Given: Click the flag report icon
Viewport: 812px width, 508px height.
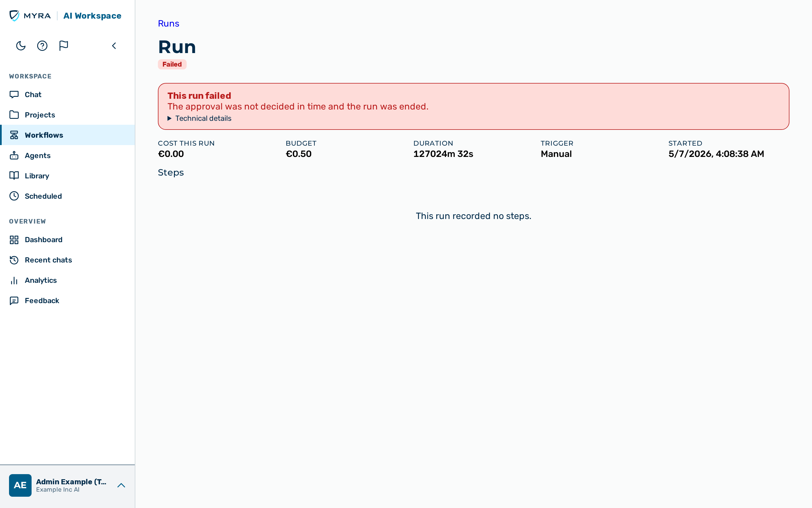Looking at the screenshot, I should coord(64,46).
